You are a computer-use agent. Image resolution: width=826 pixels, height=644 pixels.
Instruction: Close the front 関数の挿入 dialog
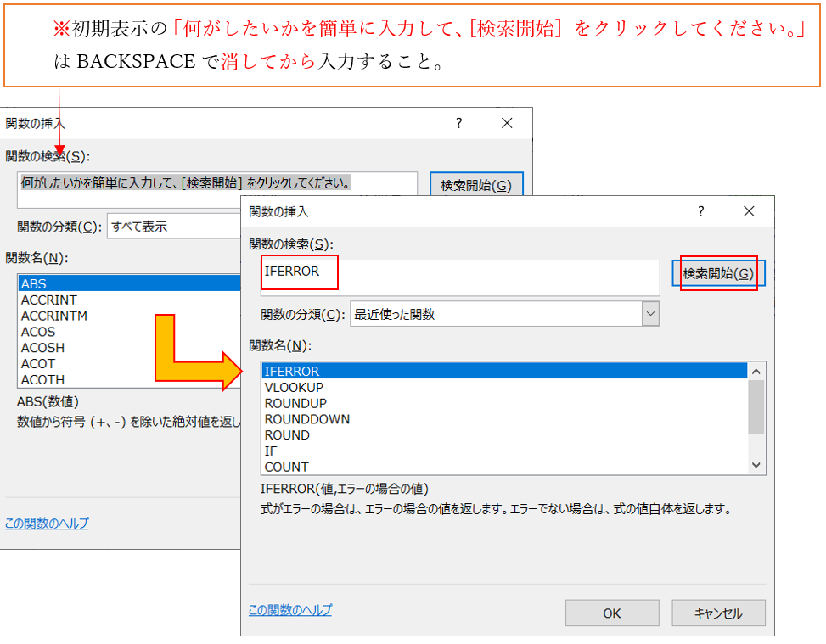(749, 212)
